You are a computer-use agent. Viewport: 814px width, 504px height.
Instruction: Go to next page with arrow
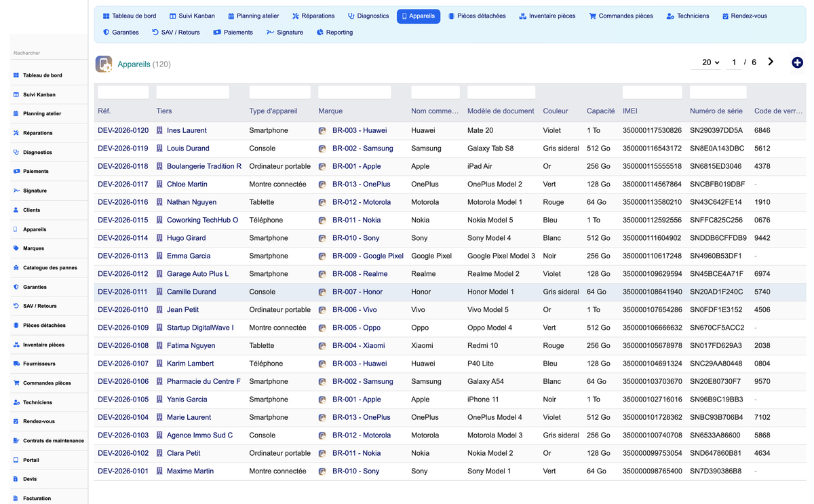click(771, 62)
